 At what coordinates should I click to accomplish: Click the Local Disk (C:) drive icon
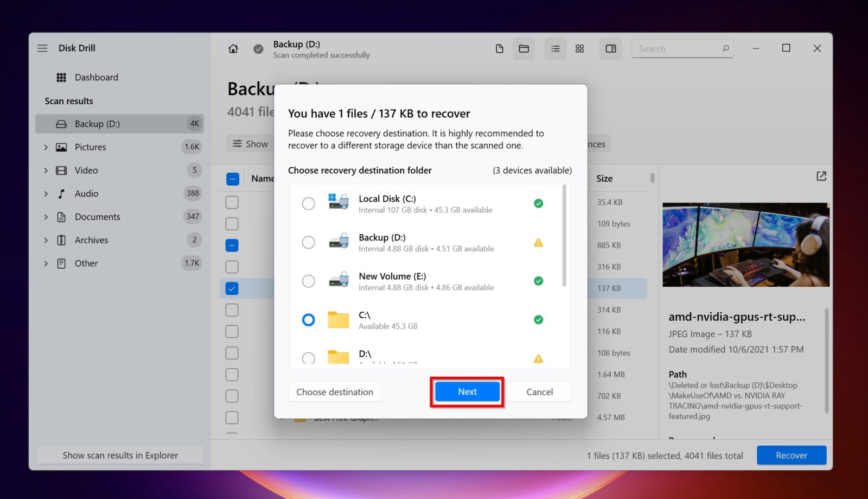pyautogui.click(x=339, y=202)
